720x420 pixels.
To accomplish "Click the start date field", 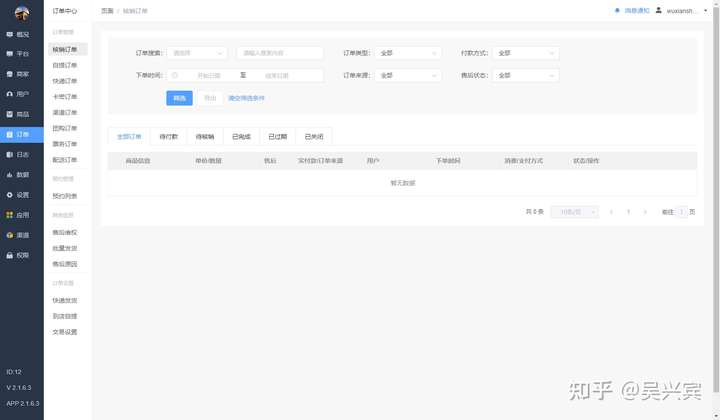I will (x=209, y=75).
